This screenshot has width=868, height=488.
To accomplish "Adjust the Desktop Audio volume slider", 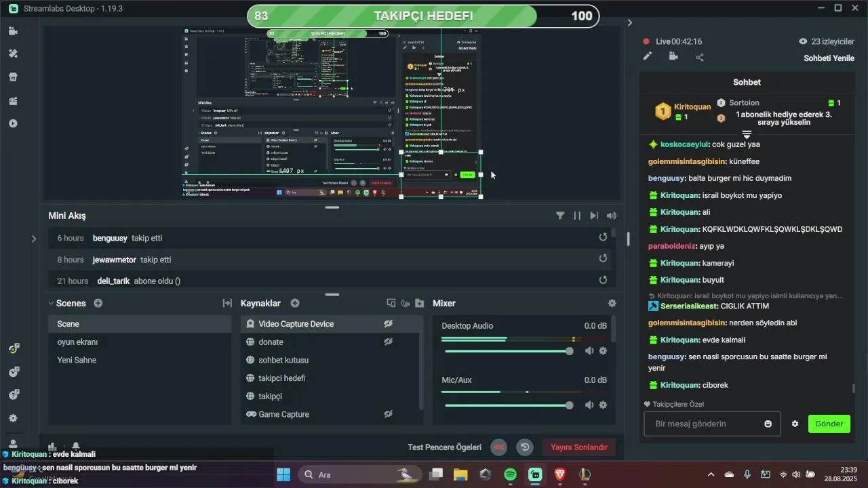I will 570,351.
